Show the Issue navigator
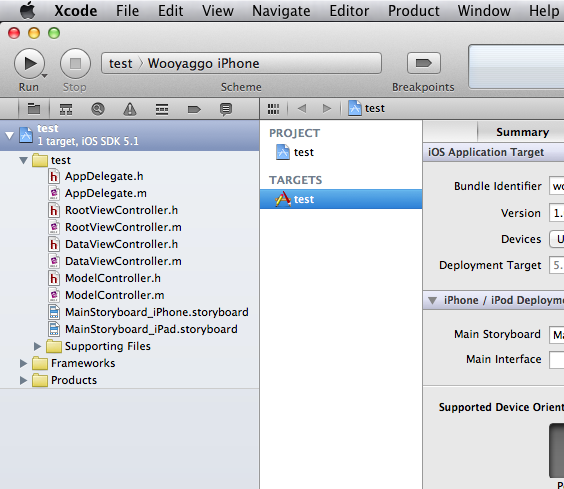 pos(130,109)
